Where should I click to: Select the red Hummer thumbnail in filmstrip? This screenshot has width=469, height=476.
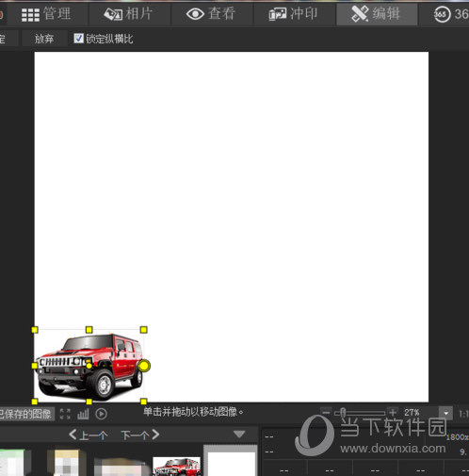[x=177, y=467]
